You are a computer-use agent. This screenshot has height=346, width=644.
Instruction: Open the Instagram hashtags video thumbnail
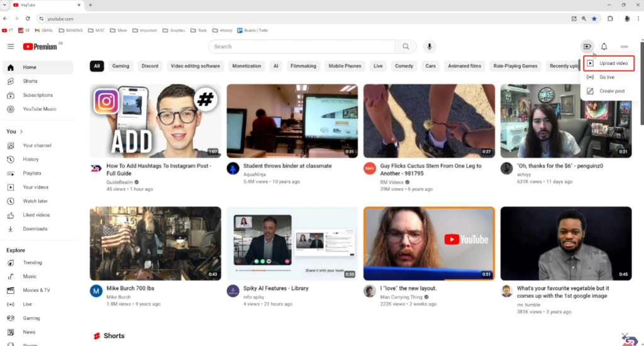[x=155, y=121]
